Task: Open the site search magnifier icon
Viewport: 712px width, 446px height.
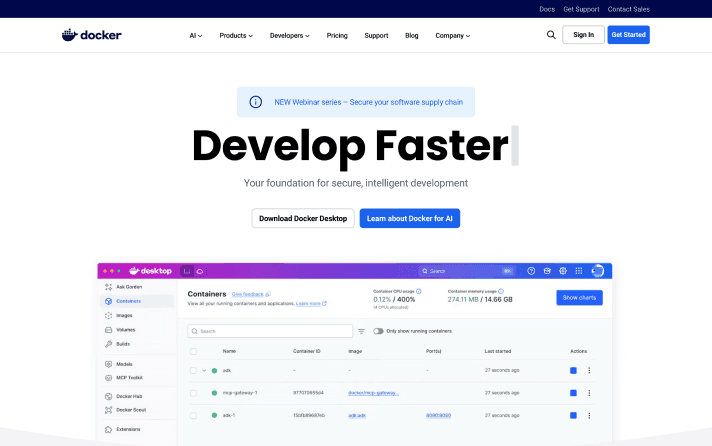Action: pos(551,35)
